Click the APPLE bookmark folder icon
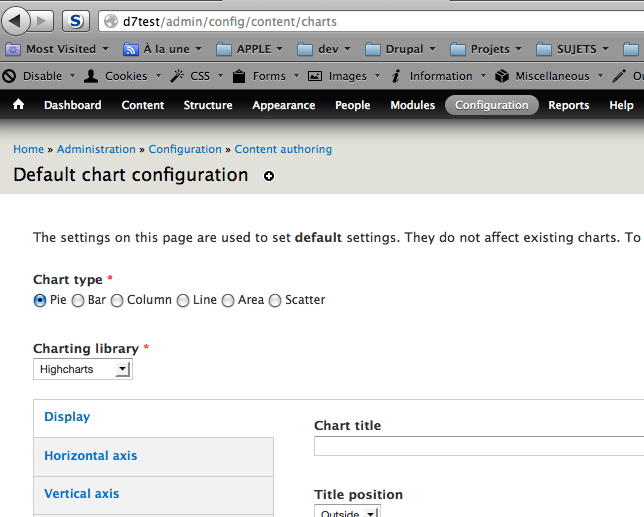The height and width of the screenshot is (517, 644). (224, 49)
